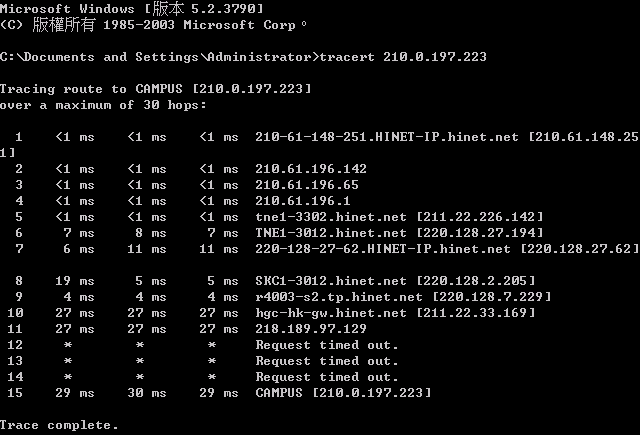Click IP address 210.61.196.142 on hop 2

click(x=311, y=169)
